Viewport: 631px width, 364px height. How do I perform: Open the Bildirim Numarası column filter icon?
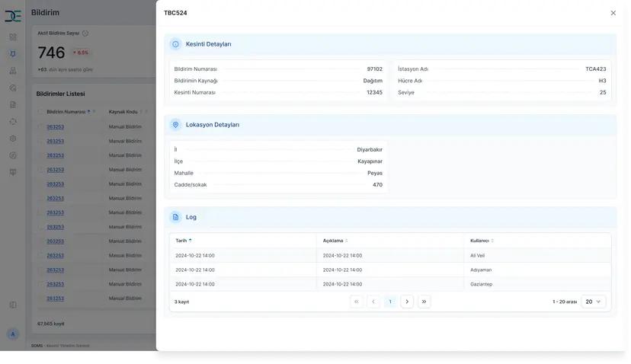tap(94, 112)
